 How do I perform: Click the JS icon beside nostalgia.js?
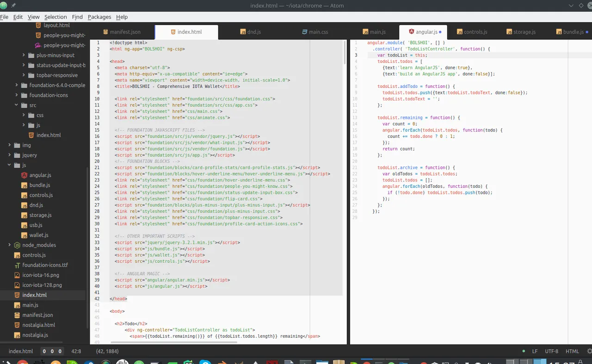(18, 335)
